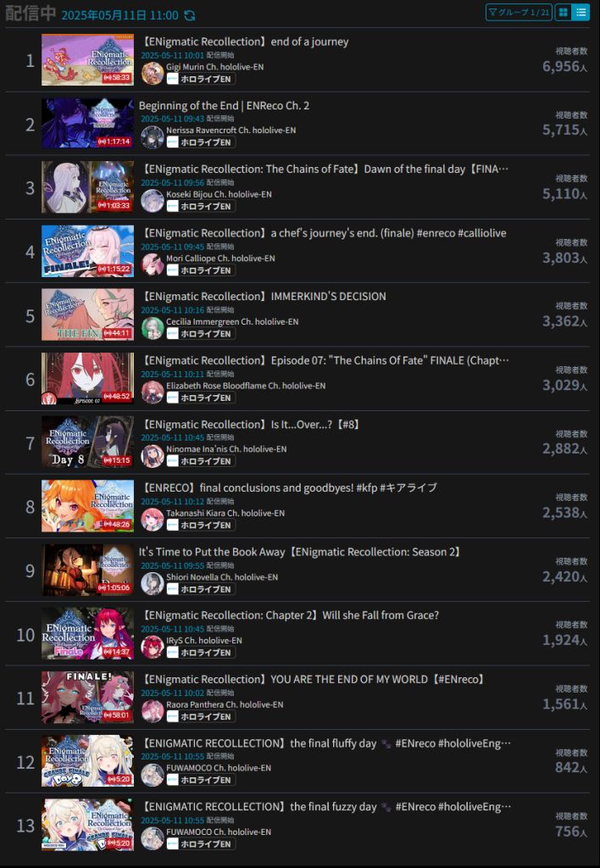Switch to grid view layout
600x868 pixels.
564,12
